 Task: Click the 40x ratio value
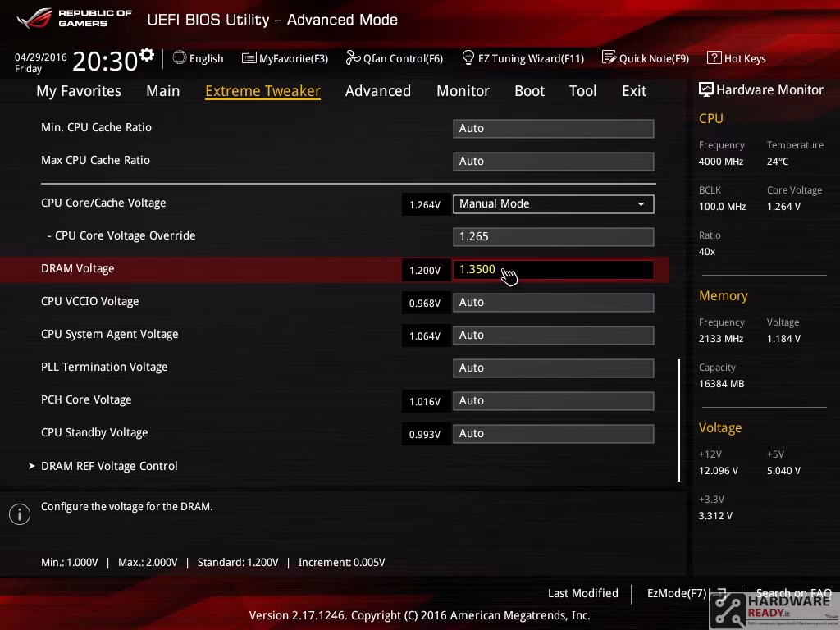point(707,252)
